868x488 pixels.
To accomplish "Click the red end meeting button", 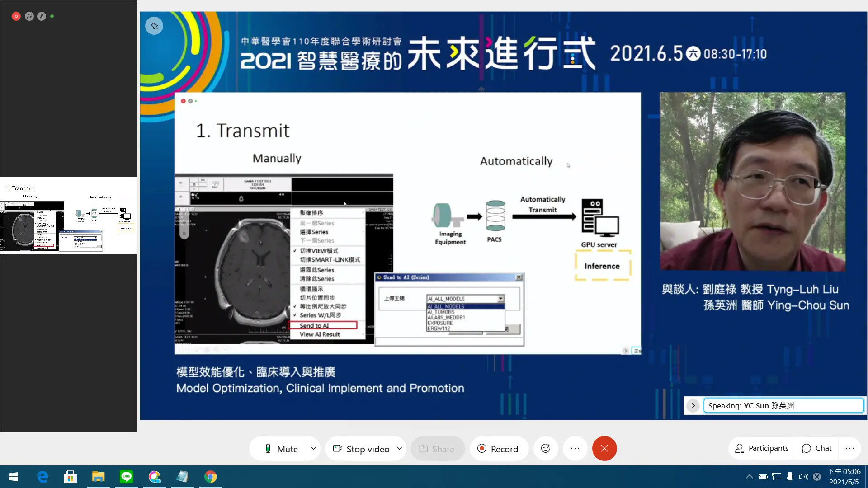I will [604, 449].
